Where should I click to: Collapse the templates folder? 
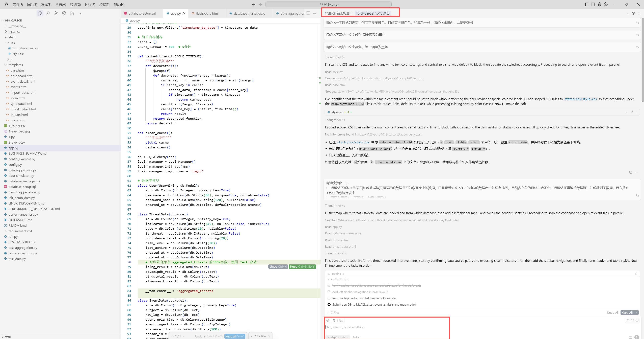[x=6, y=65]
